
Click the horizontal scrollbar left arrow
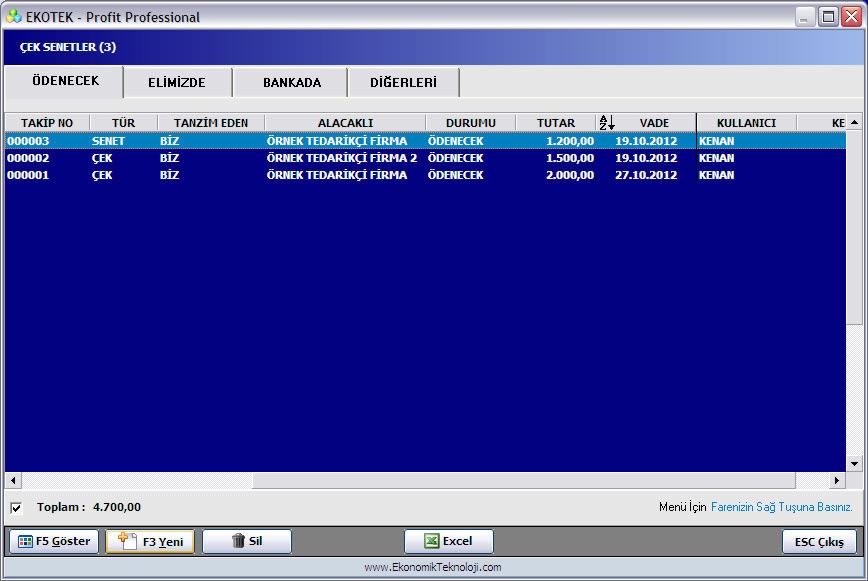click(x=13, y=480)
